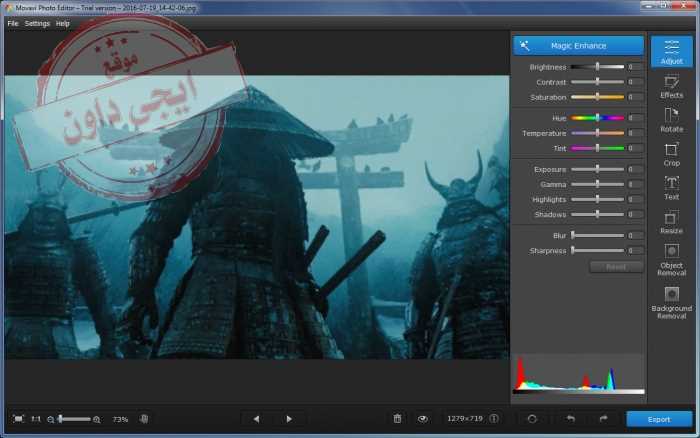Viewport: 700px width, 438px height.
Task: Click the Sharpness value field
Action: 634,250
